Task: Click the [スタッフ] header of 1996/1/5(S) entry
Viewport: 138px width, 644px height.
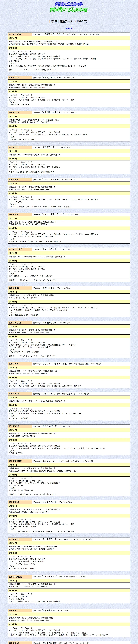Action: tap(69, 38)
